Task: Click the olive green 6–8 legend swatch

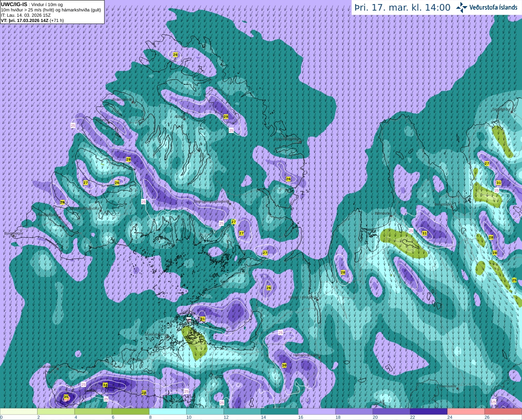Action: click(x=130, y=411)
